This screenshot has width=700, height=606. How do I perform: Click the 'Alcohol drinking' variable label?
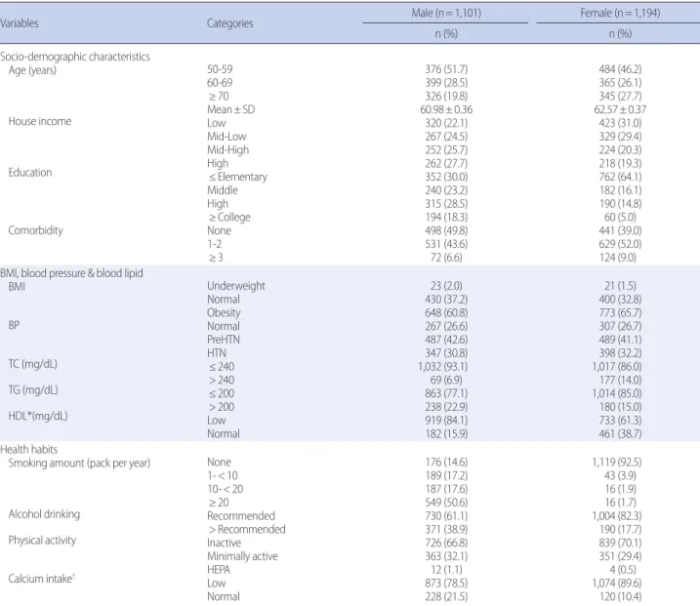point(44,514)
